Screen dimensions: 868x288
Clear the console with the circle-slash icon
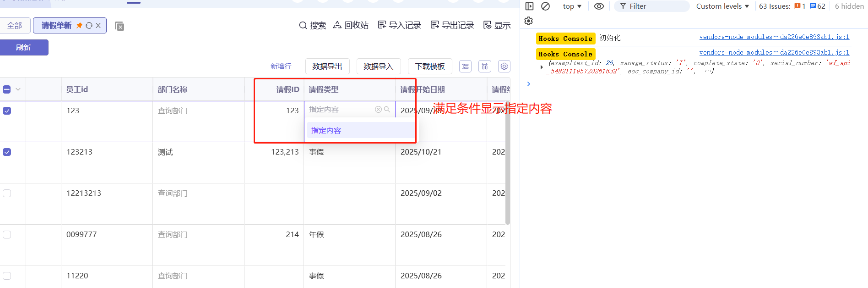(x=545, y=6)
